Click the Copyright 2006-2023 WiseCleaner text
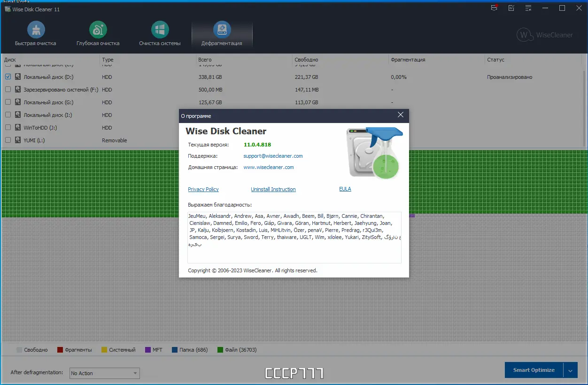588x385 pixels. click(x=253, y=270)
